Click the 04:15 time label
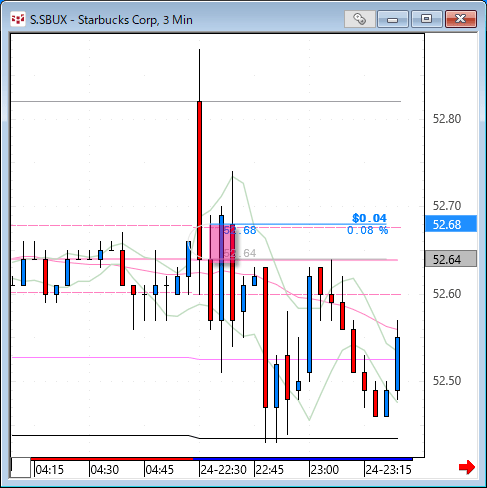 pyautogui.click(x=49, y=470)
